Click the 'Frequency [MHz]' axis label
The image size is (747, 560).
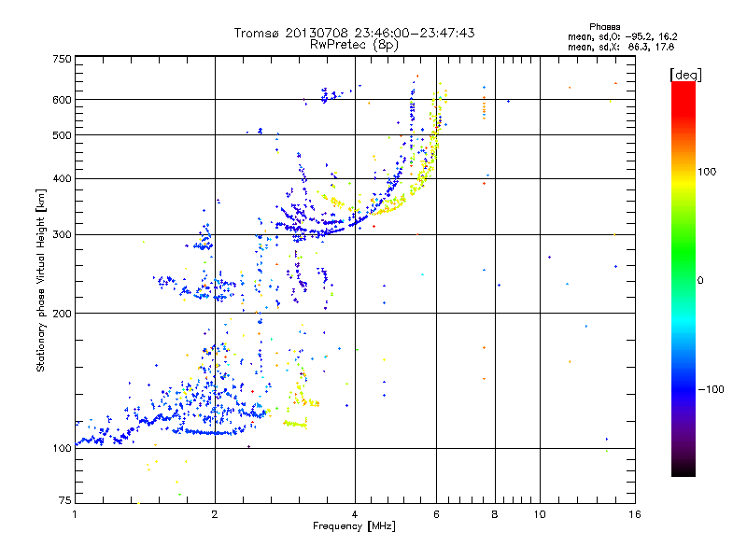coord(354,526)
